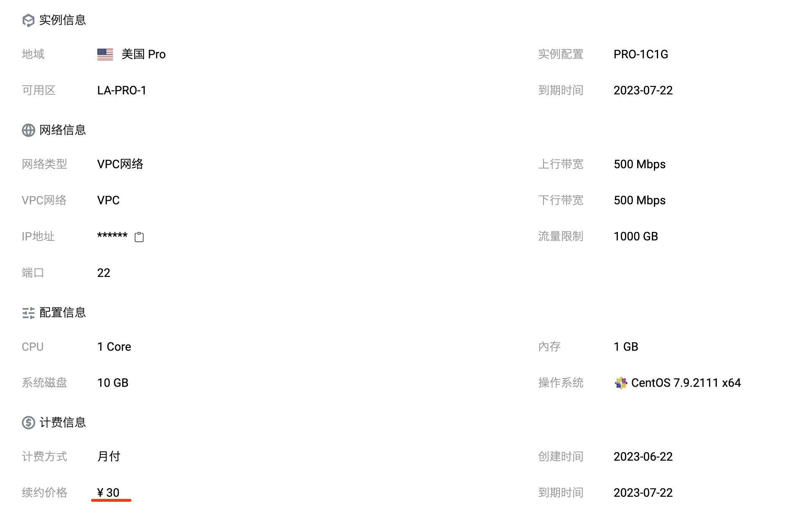Screen dimensions: 805x532
Task: Click the ¥ 30 renewal price
Action: pyautogui.click(x=108, y=493)
